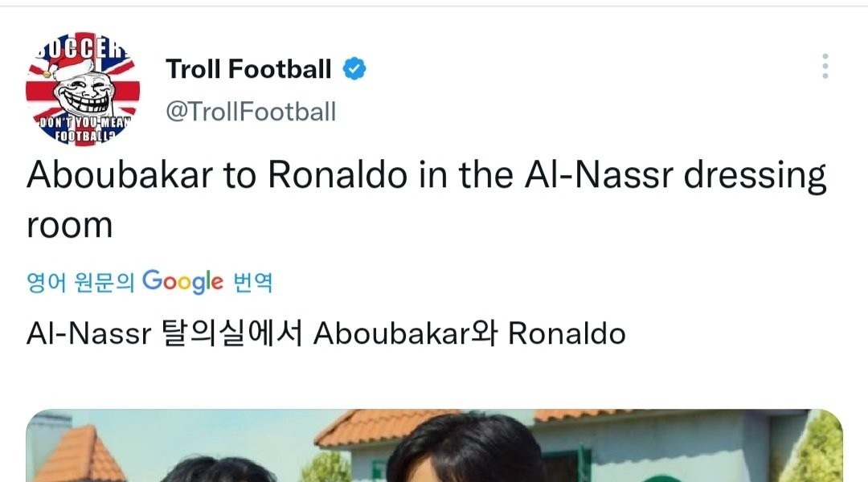
Task: Click 'Aboubakar와' in the Korean translation
Action: [x=404, y=333]
